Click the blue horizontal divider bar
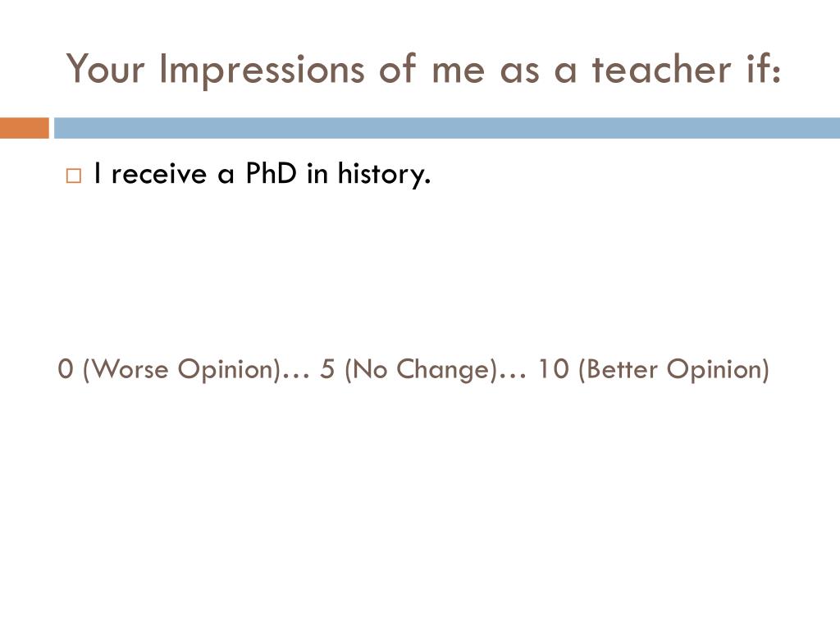The image size is (840, 630). 447,128
